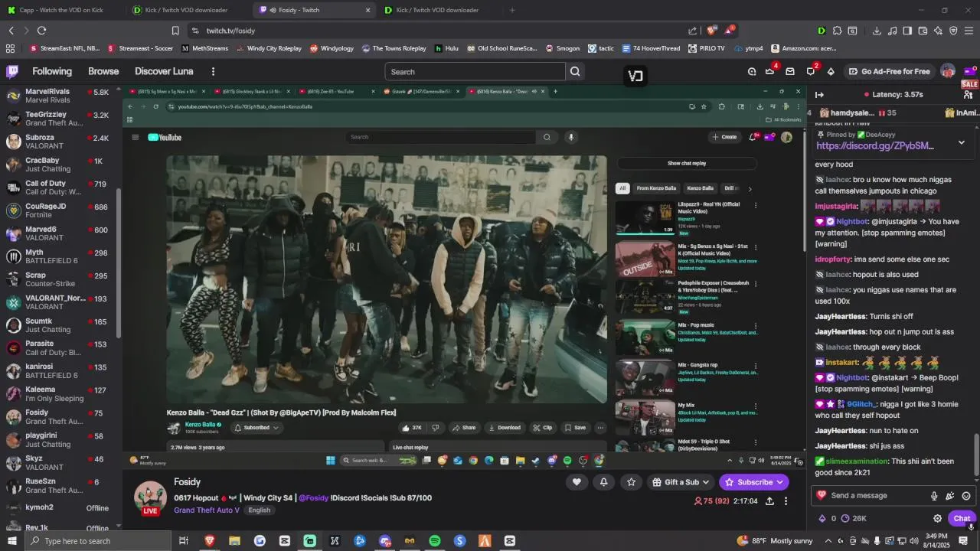Open the Grand Theft Auto V category link
The image size is (980, 551).
click(207, 510)
